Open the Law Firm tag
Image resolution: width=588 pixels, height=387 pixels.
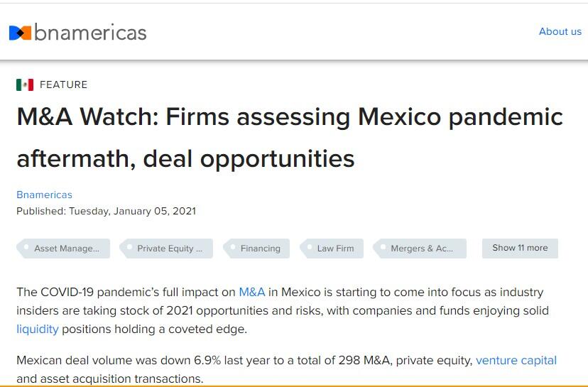click(335, 249)
